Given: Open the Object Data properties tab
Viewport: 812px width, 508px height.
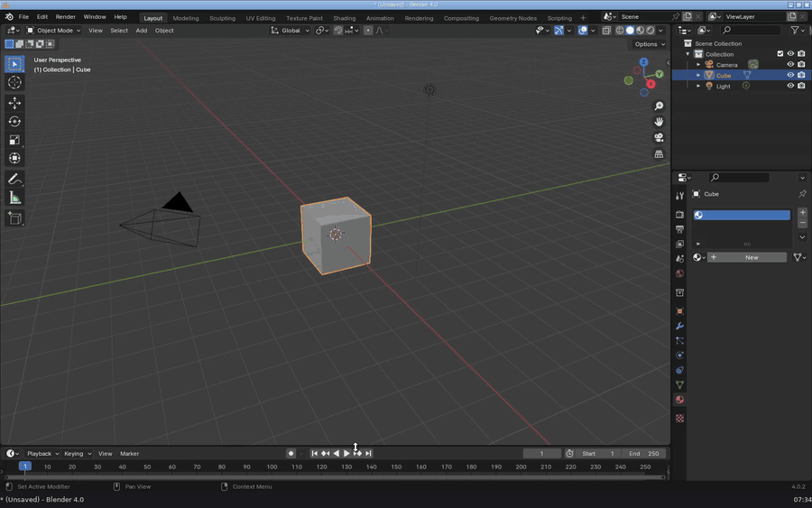Looking at the screenshot, I should [680, 384].
